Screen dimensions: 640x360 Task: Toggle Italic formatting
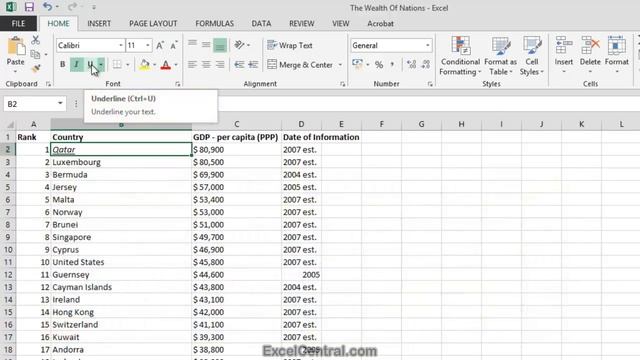click(76, 64)
